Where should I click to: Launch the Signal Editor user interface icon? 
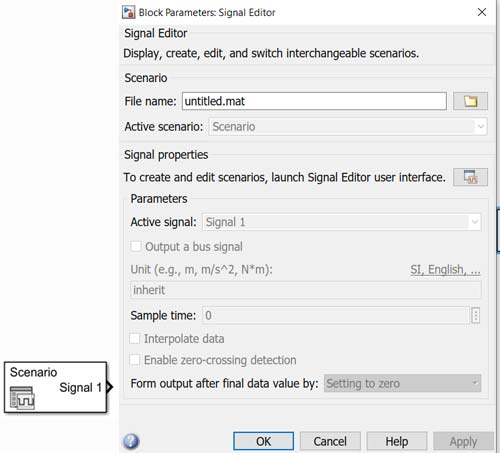coord(470,177)
